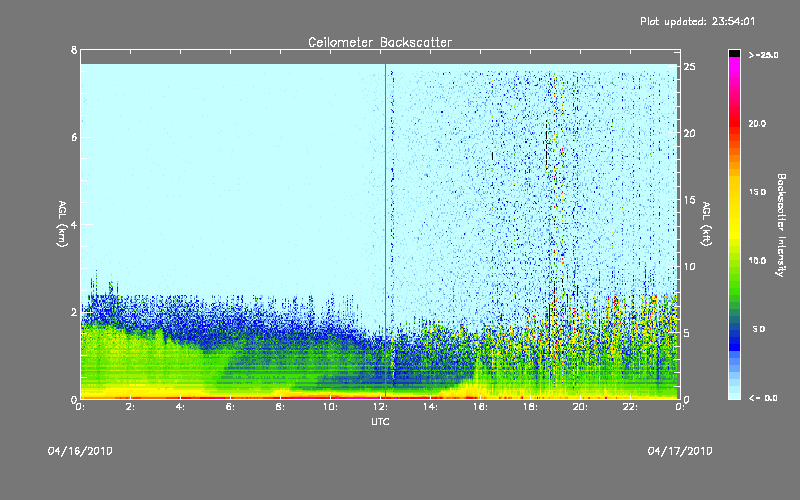Click the "AGL (kft)" right axis label
The image size is (800, 500).
(707, 224)
